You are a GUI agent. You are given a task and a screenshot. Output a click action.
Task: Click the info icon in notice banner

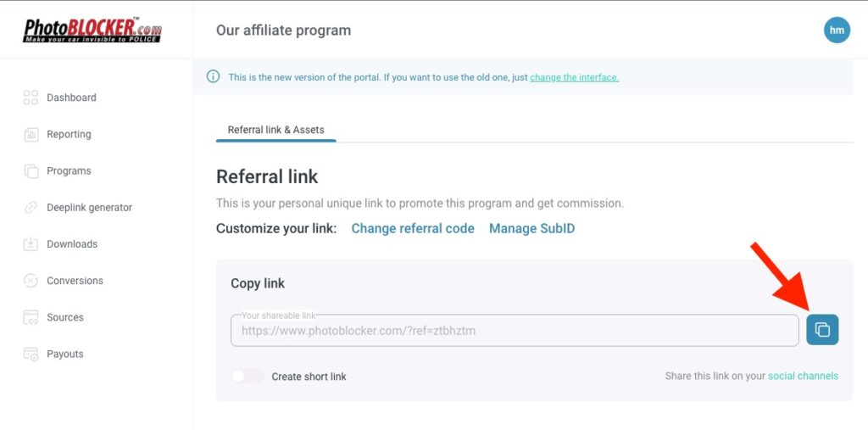point(214,77)
